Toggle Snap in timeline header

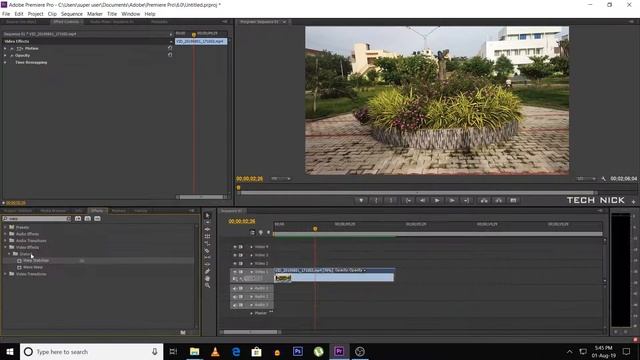(252, 232)
